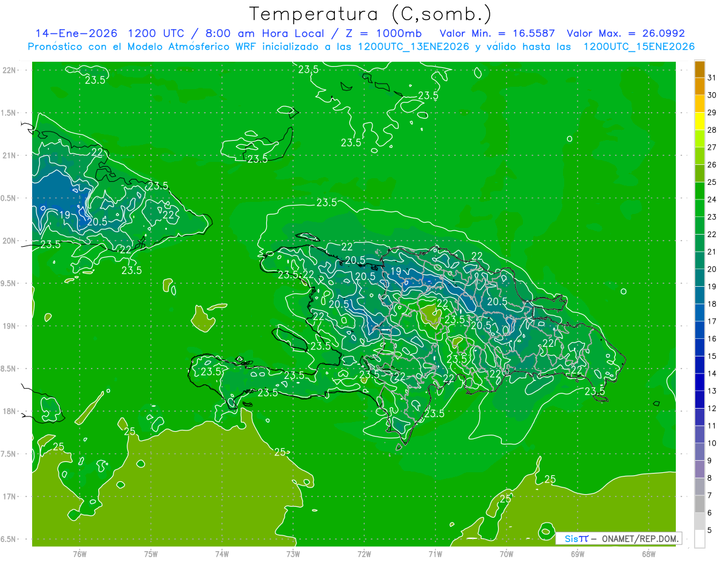Click the '73W' longitude axis label
The width and height of the screenshot is (728, 562).
(x=293, y=554)
